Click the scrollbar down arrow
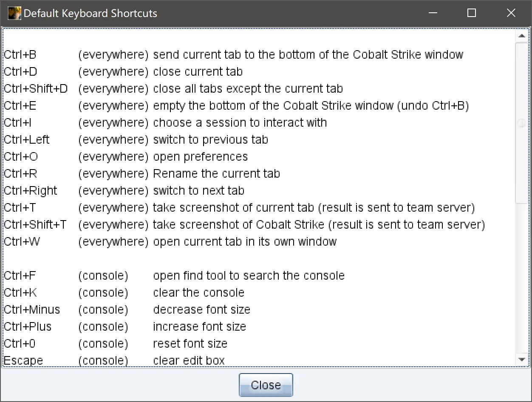Screen dimensions: 532x402 [x=522, y=360]
